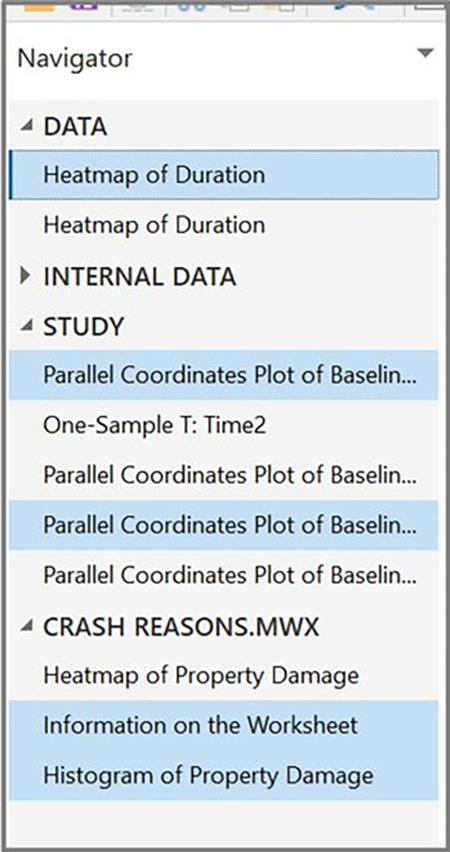Select the last Parallel Coordinates Plot in STUDY
This screenshot has height=852, width=450.
pos(224,575)
